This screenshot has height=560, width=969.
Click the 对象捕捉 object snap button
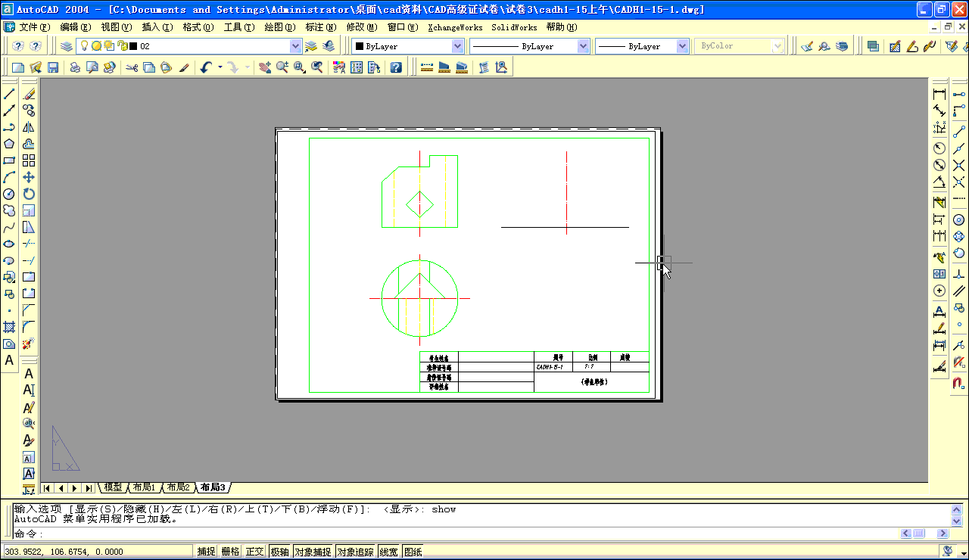(313, 551)
